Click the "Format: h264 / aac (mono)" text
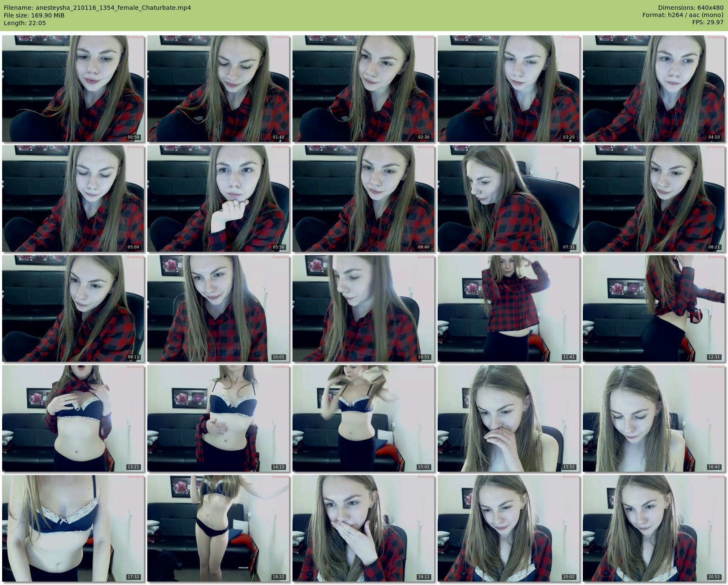This screenshot has width=728, height=585. pyautogui.click(x=683, y=15)
